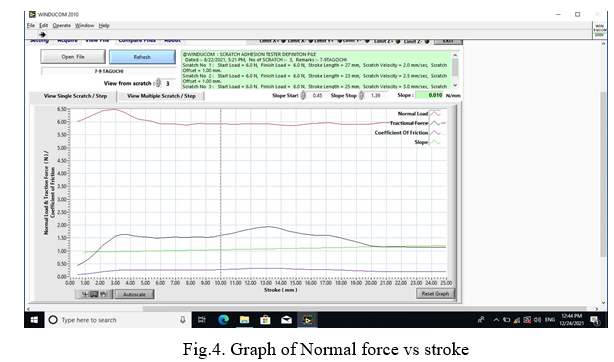Click the Autoscale button
Viewport: 614px width, 362px height.
(134, 294)
